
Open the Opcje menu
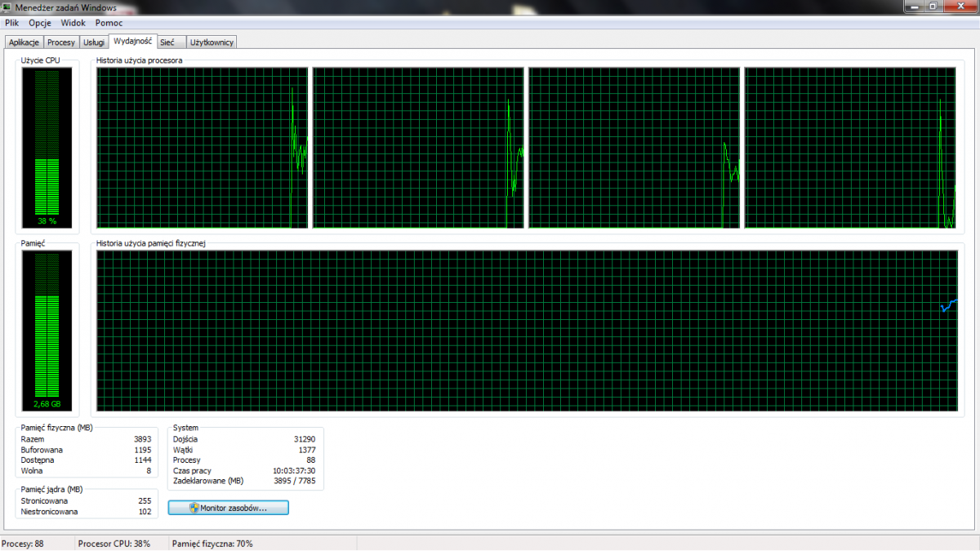click(40, 23)
